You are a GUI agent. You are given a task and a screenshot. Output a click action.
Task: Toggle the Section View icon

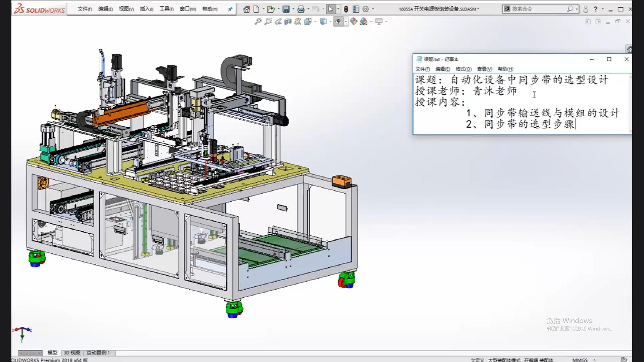(x=288, y=22)
